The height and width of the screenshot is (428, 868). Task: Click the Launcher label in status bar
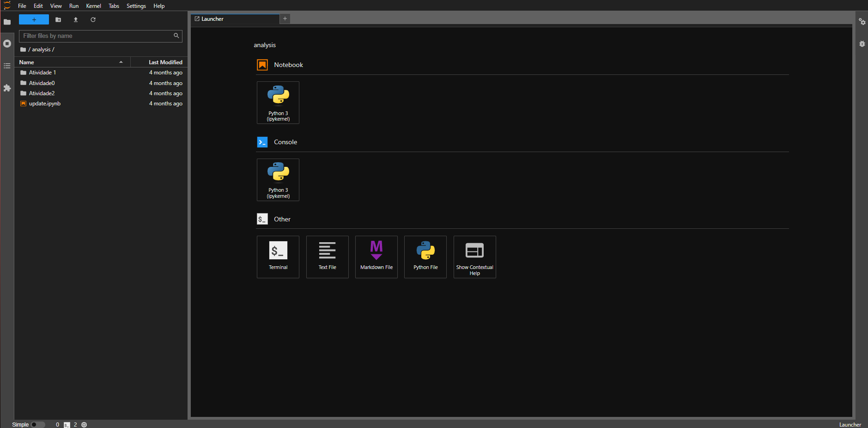point(850,425)
